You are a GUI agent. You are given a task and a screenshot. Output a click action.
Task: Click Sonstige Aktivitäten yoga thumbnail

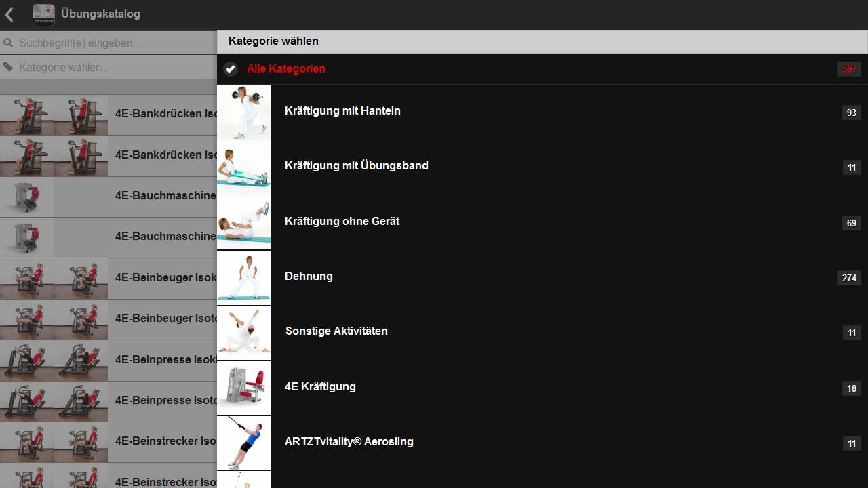[x=244, y=333]
